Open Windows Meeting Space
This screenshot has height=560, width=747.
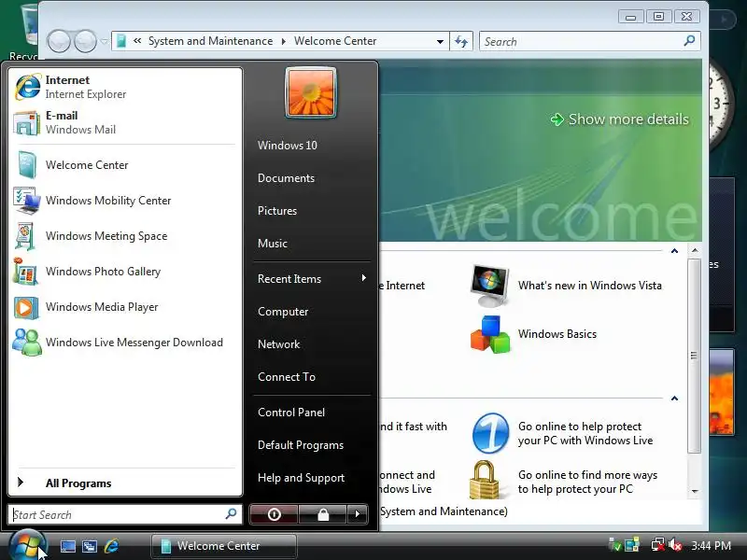click(x=125, y=236)
